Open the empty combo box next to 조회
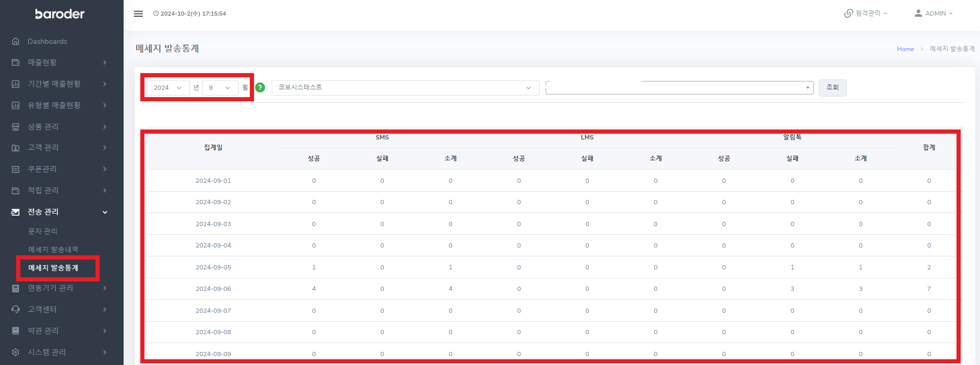This screenshot has width=980, height=365. 679,88
